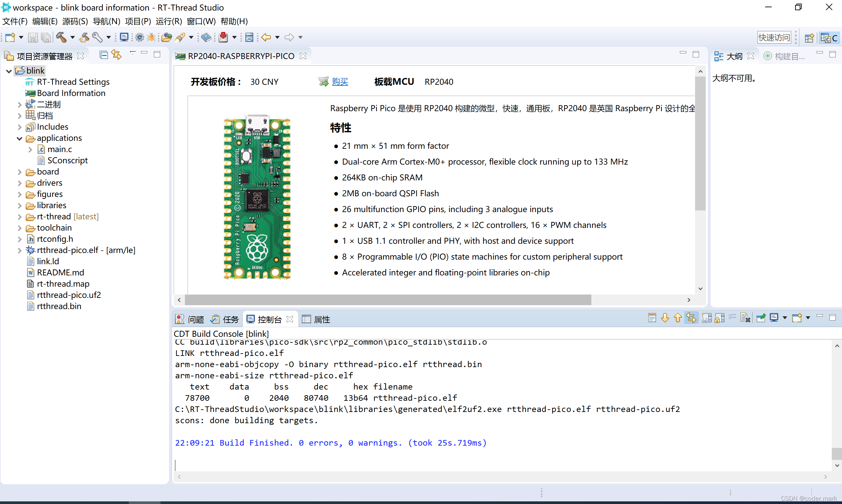Image resolution: width=842 pixels, height=504 pixels.
Task: Click the 快速访问 quick access box
Action: tap(774, 37)
